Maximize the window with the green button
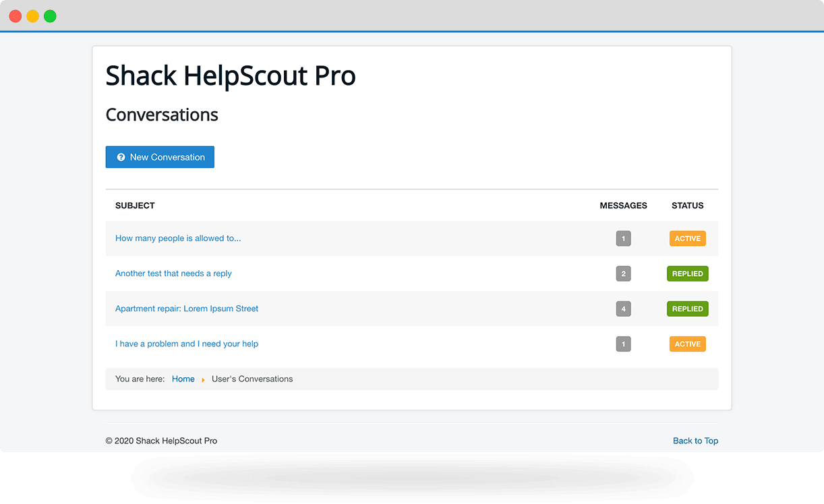 click(50, 16)
